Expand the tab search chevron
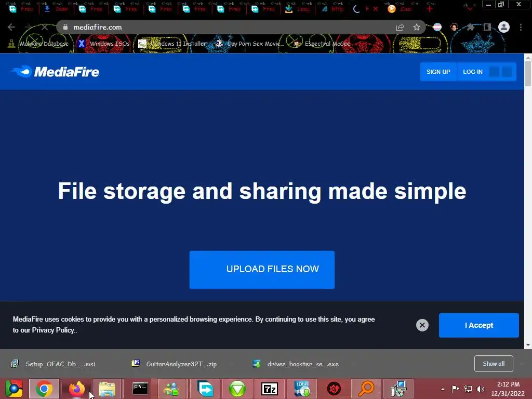Image resolution: width=532 pixels, height=399 pixels. (x=470, y=8)
